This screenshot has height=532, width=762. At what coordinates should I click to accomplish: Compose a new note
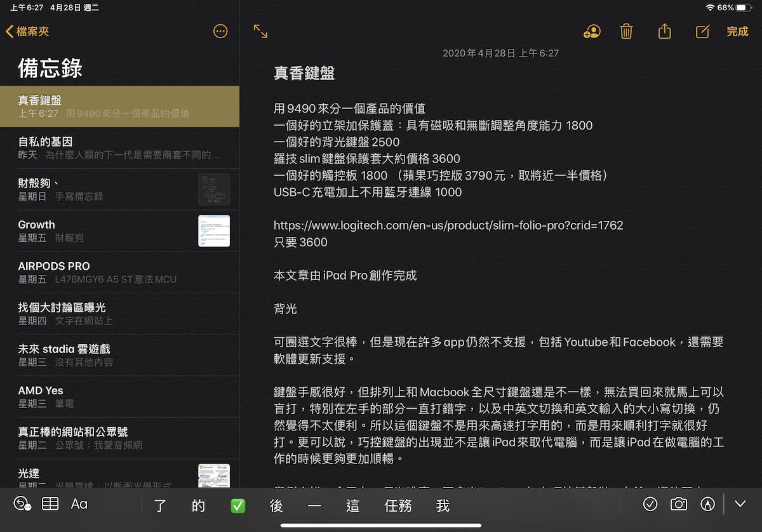tap(702, 31)
